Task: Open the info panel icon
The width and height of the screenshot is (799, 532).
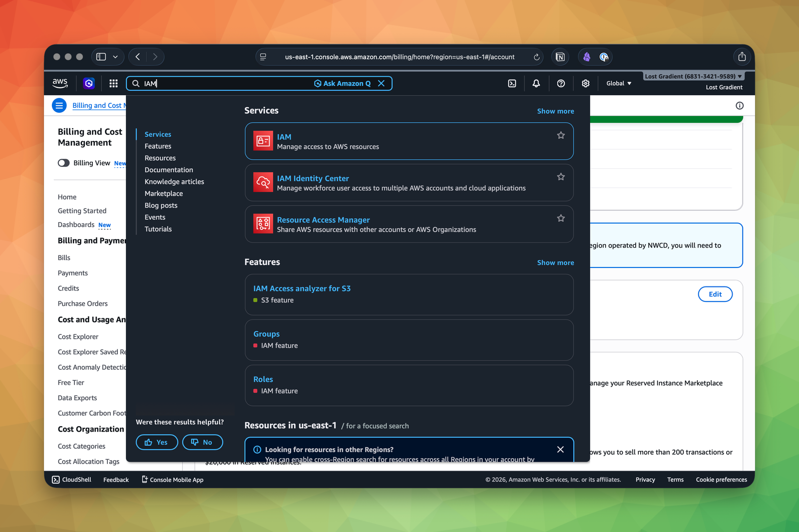Action: tap(740, 105)
